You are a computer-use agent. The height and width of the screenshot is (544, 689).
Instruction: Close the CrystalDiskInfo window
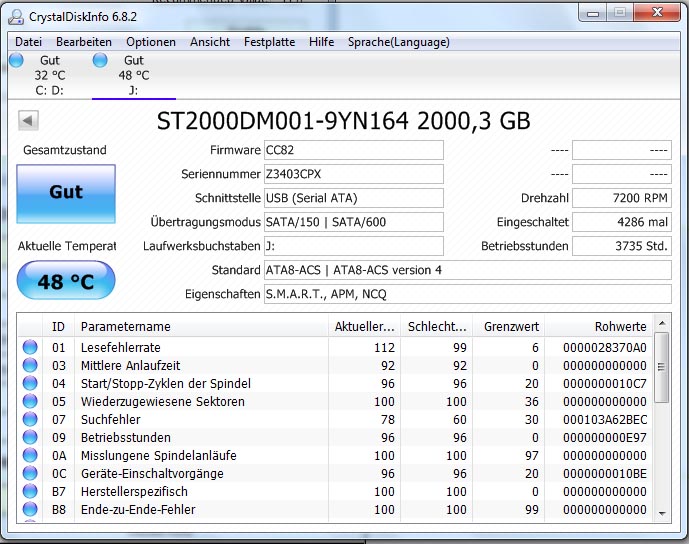[x=657, y=14]
